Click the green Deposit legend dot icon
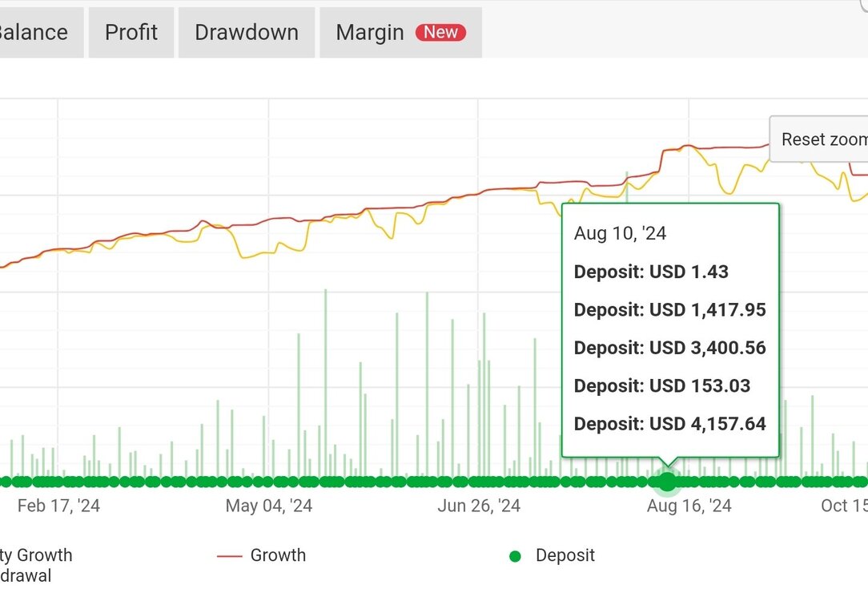The image size is (868, 601). tap(515, 556)
